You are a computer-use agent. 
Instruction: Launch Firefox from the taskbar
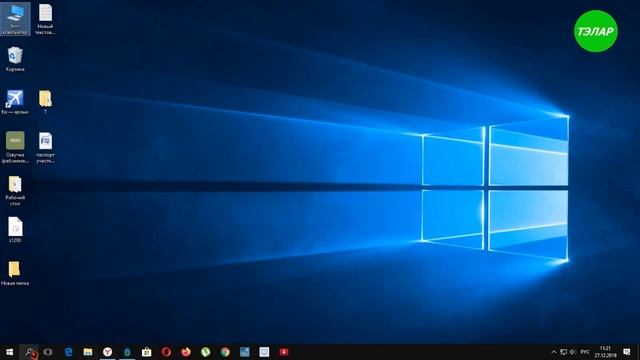point(186,352)
